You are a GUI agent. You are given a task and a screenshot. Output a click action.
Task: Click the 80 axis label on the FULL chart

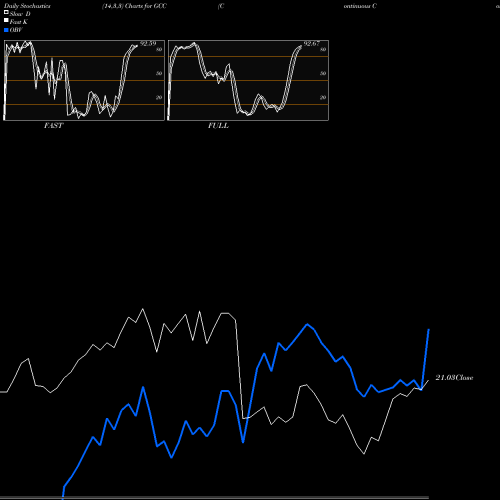coord(323,50)
